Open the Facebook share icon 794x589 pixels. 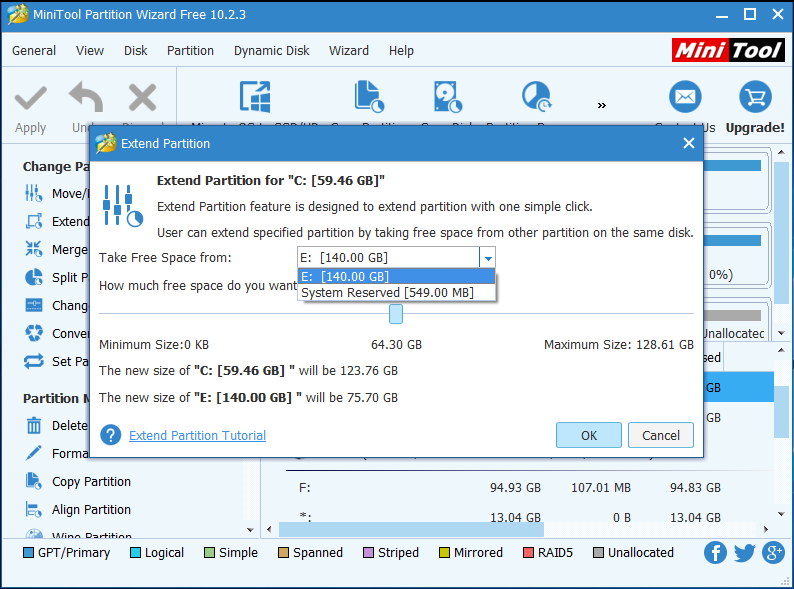click(715, 553)
